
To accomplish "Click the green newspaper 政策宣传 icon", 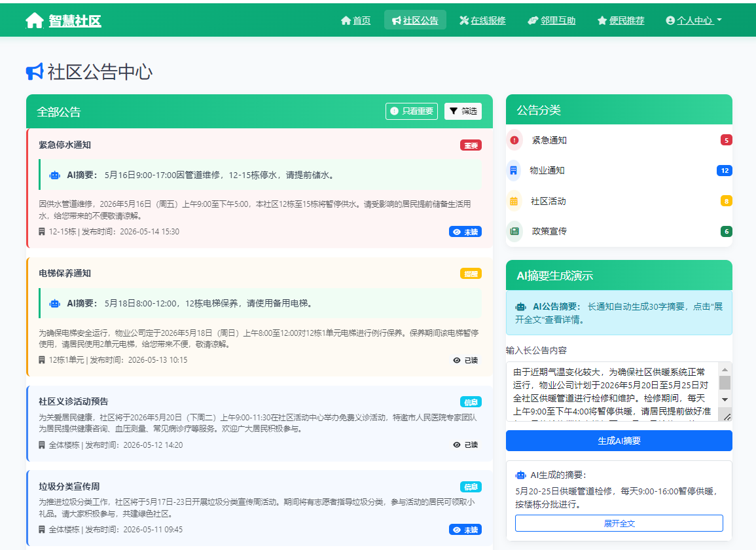I will pos(514,231).
